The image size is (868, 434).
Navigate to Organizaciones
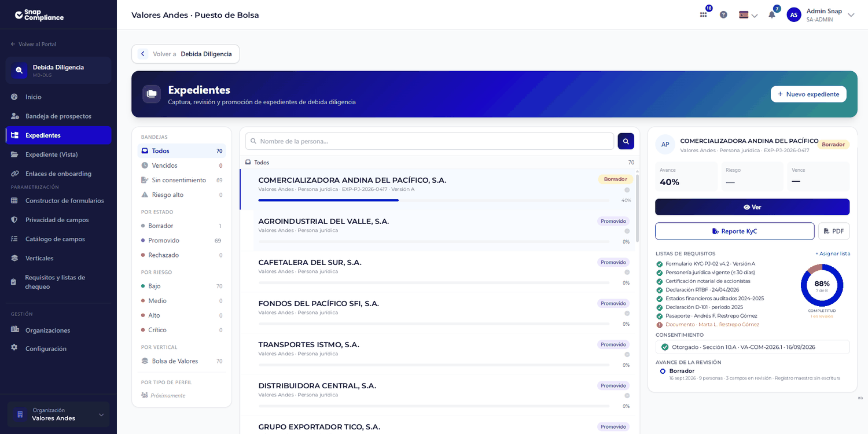click(58, 330)
